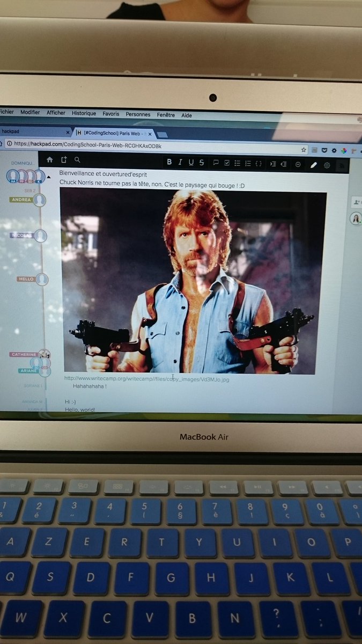Insert a code block with braces icon
This screenshot has height=644, width=362.
[258, 163]
